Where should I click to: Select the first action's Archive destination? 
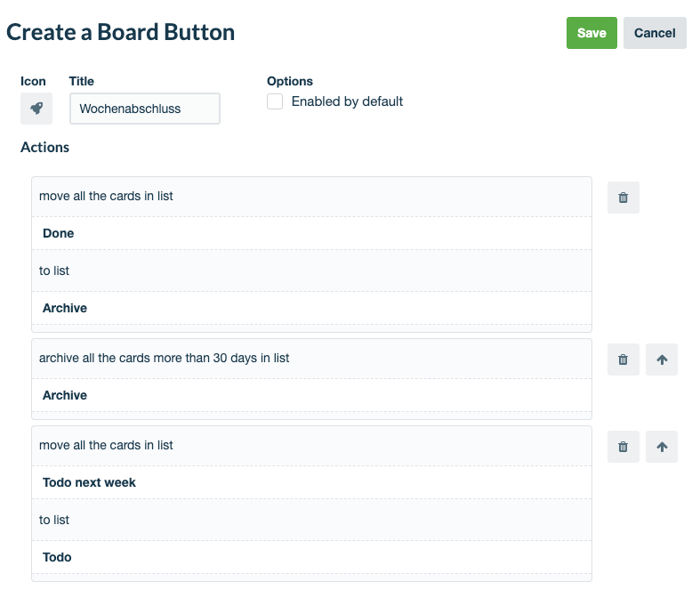[x=311, y=308]
